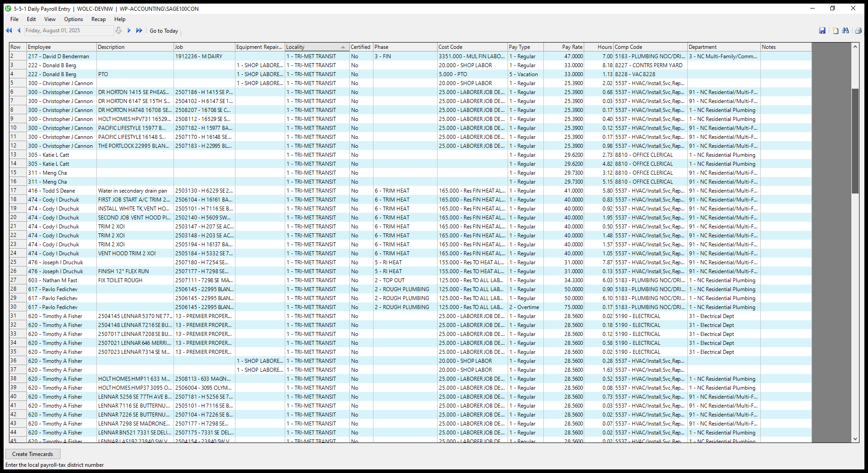Jump forward with the double-right arrow icon
The image size is (868, 473).
[x=139, y=30]
